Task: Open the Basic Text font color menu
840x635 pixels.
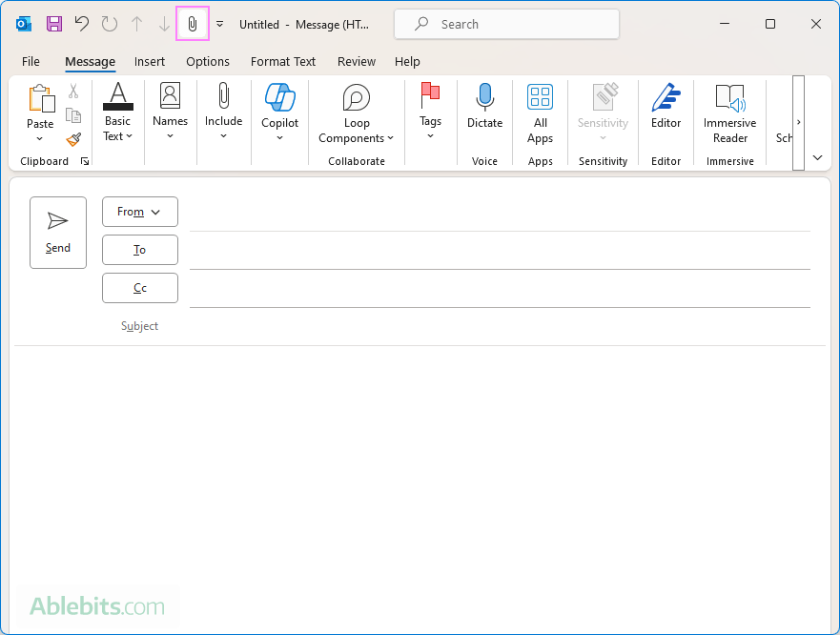Action: click(x=117, y=113)
